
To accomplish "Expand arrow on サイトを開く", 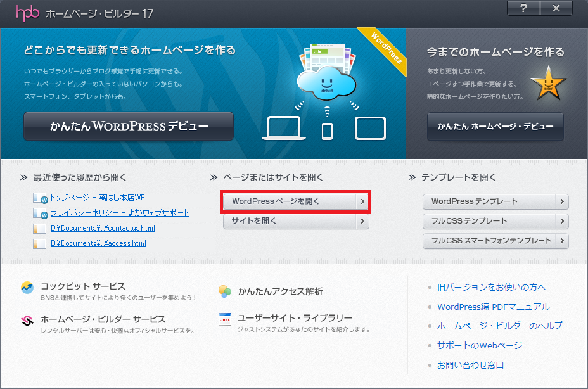I will pyautogui.click(x=362, y=221).
